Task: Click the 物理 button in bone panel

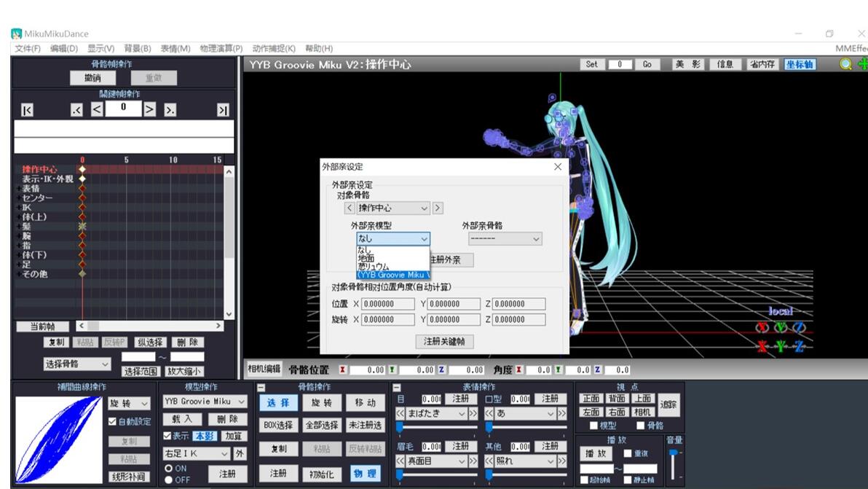Action: 365,474
